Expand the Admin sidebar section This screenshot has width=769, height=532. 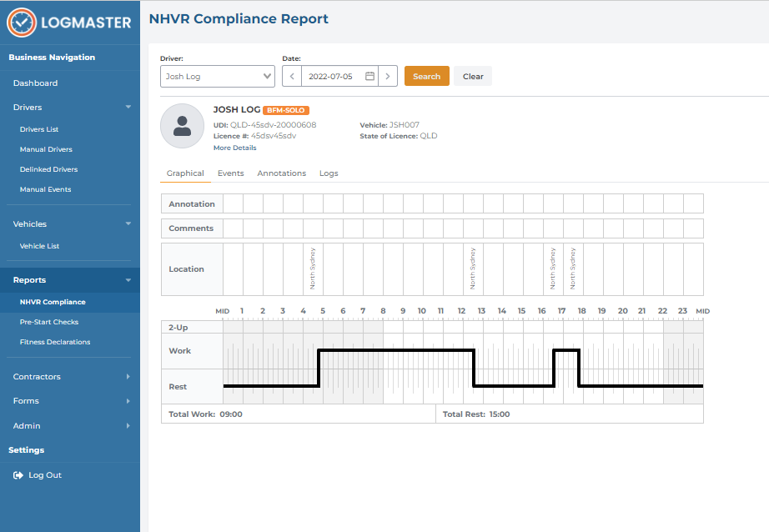click(x=128, y=425)
